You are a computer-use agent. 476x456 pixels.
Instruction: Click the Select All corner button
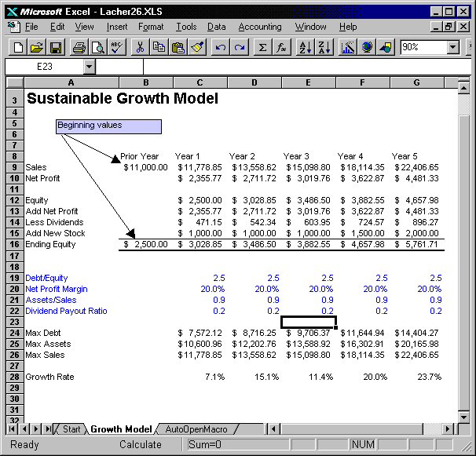(15, 82)
